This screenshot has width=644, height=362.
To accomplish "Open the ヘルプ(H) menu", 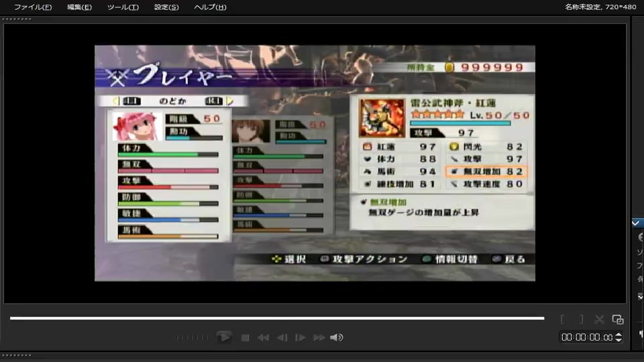I will [210, 7].
